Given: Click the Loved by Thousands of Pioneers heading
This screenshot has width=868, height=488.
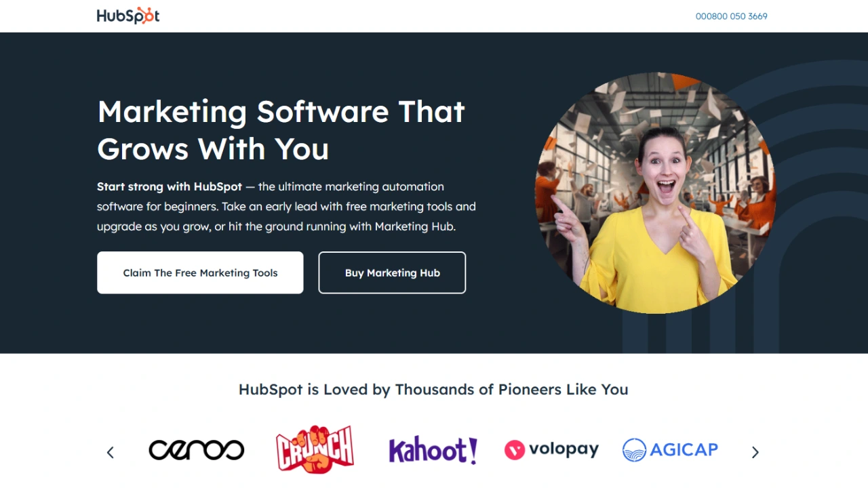Looking at the screenshot, I should pos(433,390).
